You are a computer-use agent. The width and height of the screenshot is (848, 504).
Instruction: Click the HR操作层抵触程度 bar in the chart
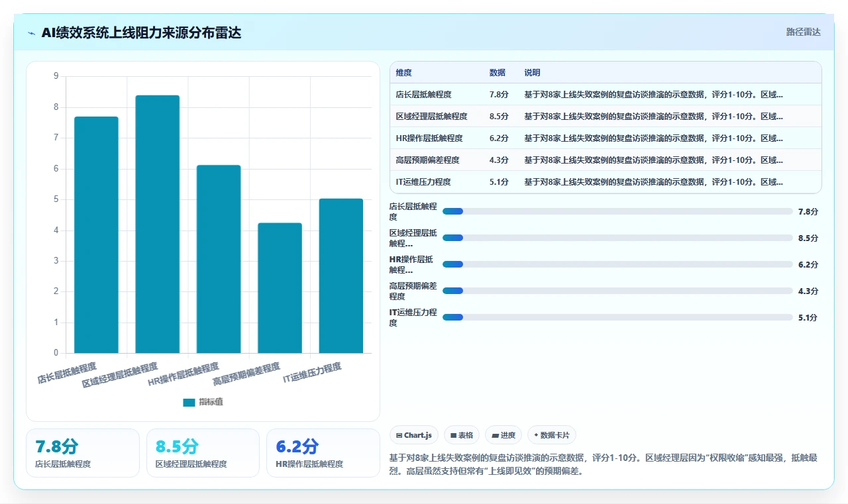219,259
